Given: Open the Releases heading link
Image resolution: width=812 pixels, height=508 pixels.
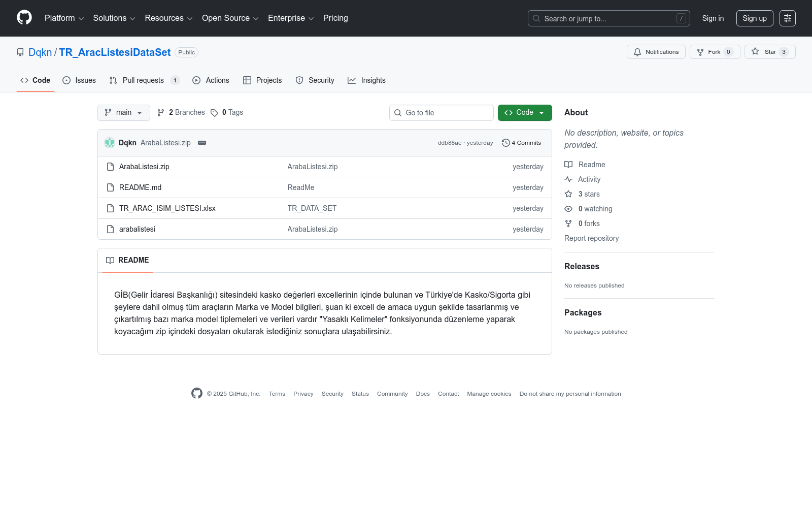Looking at the screenshot, I should (x=582, y=266).
